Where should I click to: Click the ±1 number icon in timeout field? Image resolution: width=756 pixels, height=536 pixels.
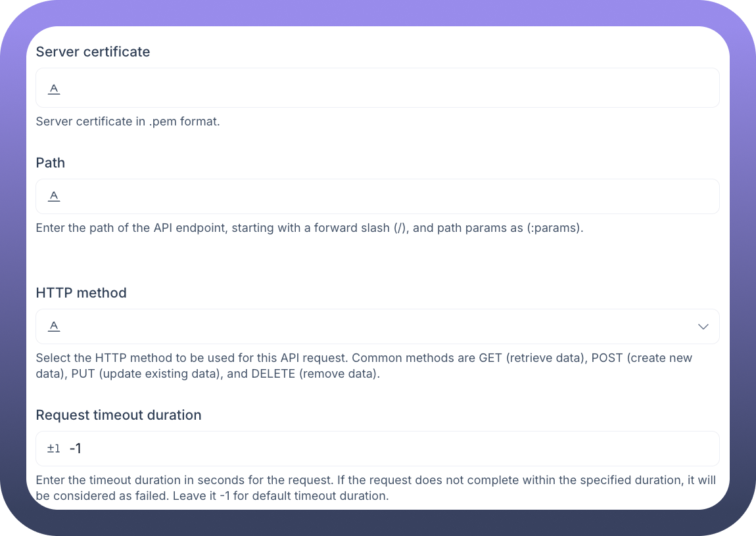click(54, 449)
